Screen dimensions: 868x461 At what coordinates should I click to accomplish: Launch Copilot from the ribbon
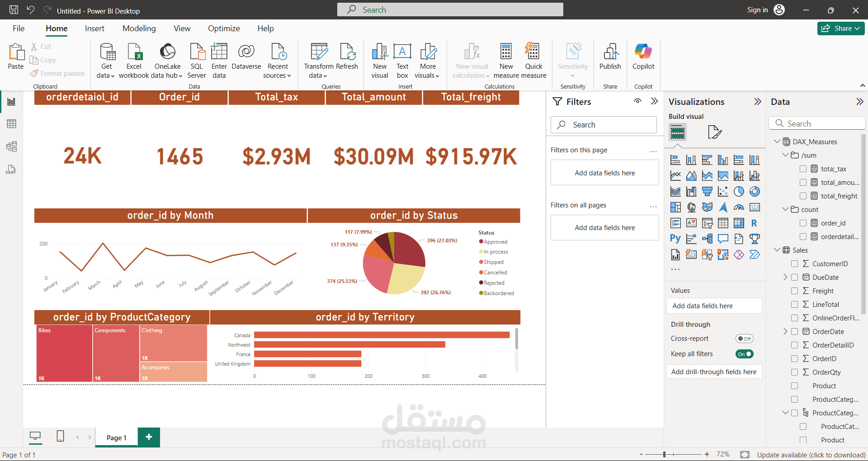click(643, 56)
